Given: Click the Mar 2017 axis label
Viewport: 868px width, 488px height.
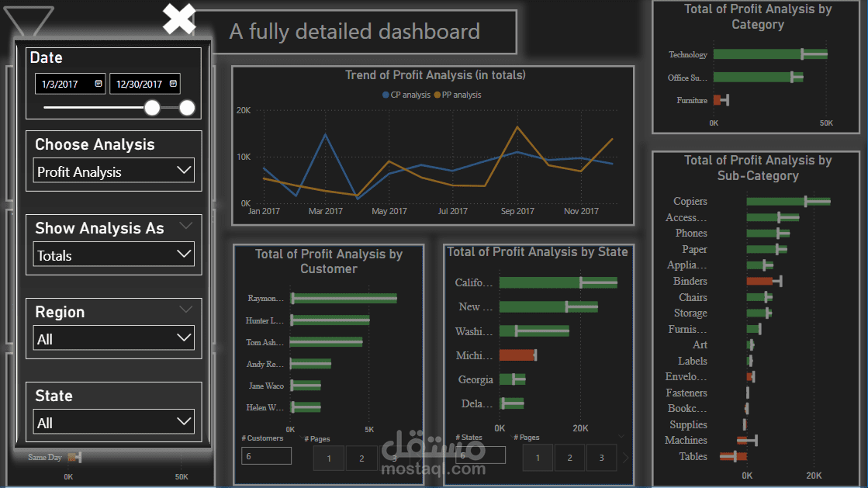Looking at the screenshot, I should tap(326, 211).
